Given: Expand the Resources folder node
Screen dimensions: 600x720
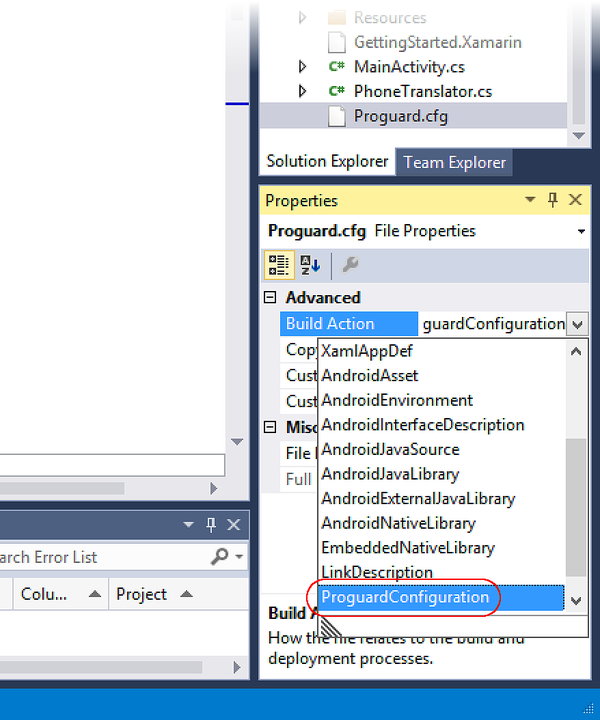Looking at the screenshot, I should click(x=302, y=18).
